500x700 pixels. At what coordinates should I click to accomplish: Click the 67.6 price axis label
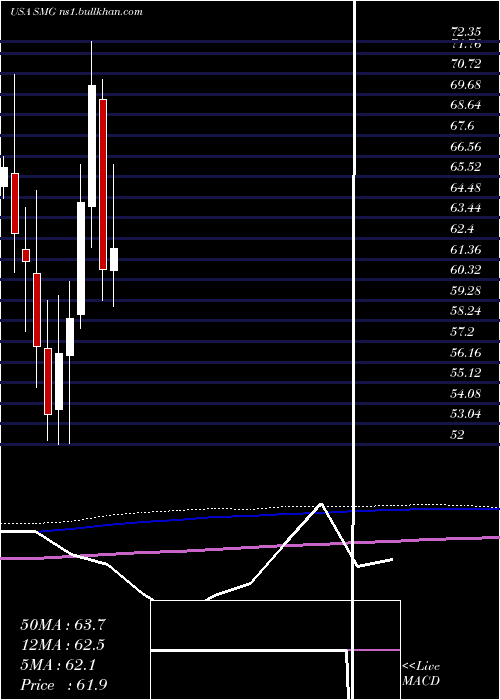[x=462, y=126]
